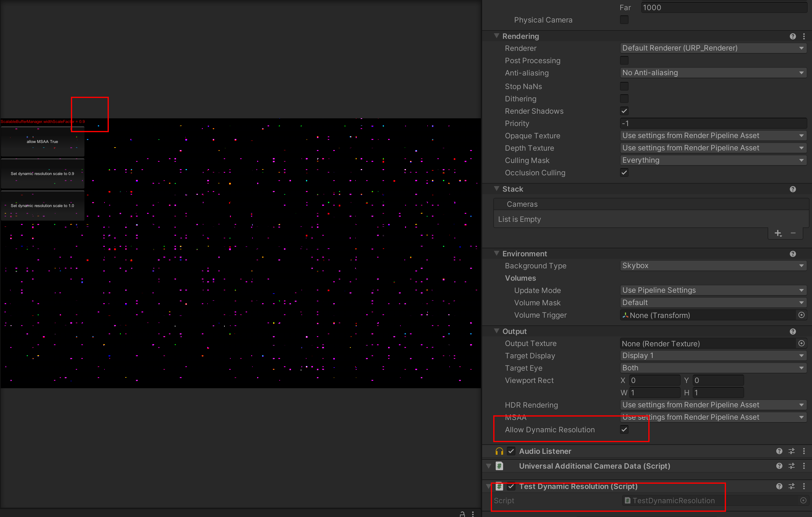Viewport: 812px width, 517px height.
Task: Open the Anti-aliasing dropdown
Action: point(713,73)
